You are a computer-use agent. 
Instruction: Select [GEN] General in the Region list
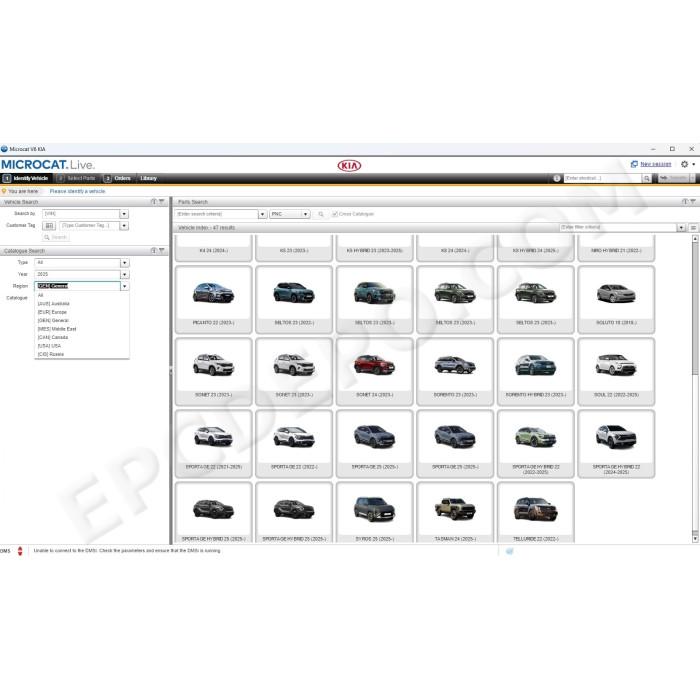82,321
